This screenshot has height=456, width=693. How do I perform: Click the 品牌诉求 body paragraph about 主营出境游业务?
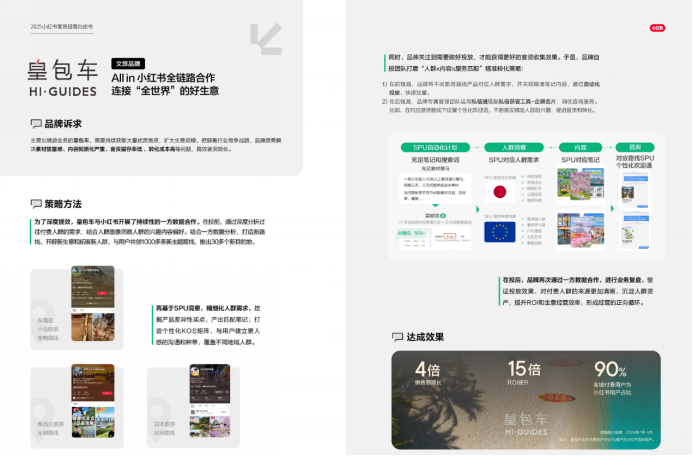pos(156,144)
